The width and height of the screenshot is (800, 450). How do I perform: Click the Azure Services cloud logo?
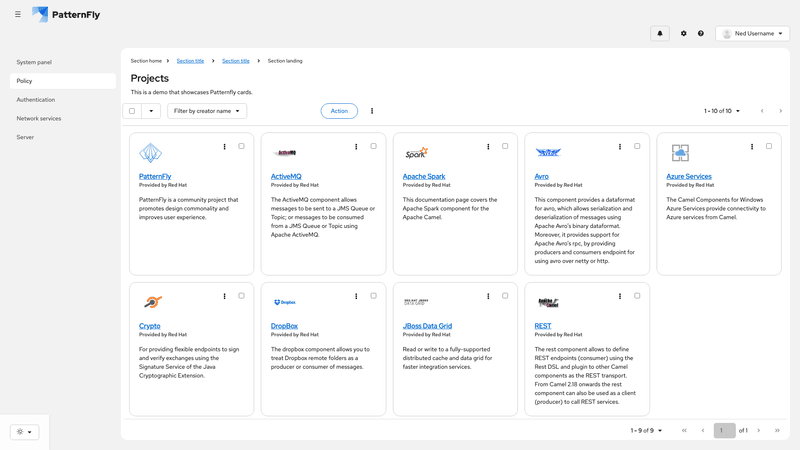[x=680, y=153]
